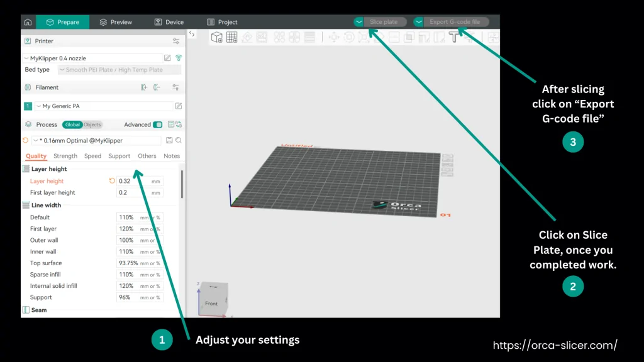Collapse the sidebar with the arrows icon
Image resolution: width=644 pixels, height=362 pixels.
coord(192,34)
